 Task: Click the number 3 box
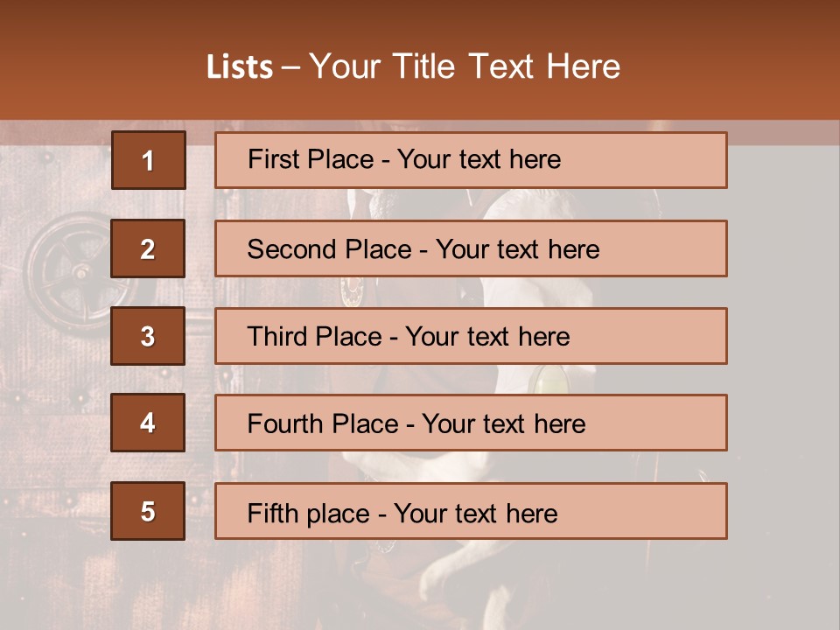coord(148,336)
